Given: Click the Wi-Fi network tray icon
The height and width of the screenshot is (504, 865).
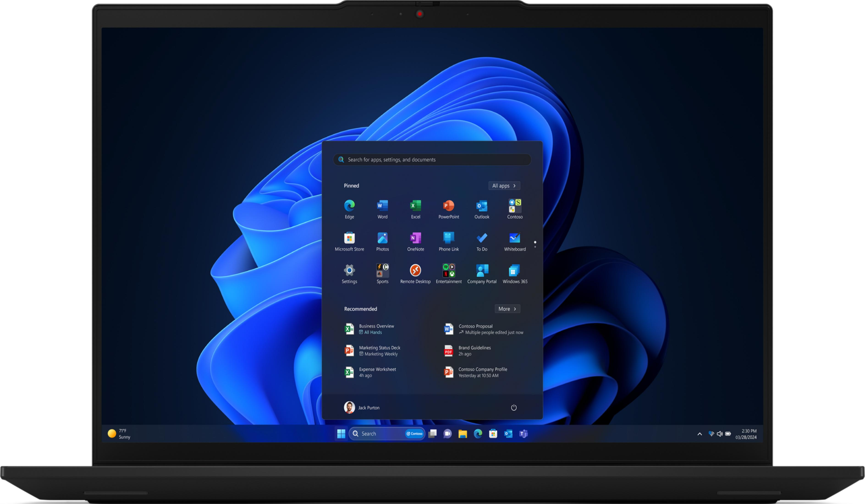Looking at the screenshot, I should [x=711, y=434].
